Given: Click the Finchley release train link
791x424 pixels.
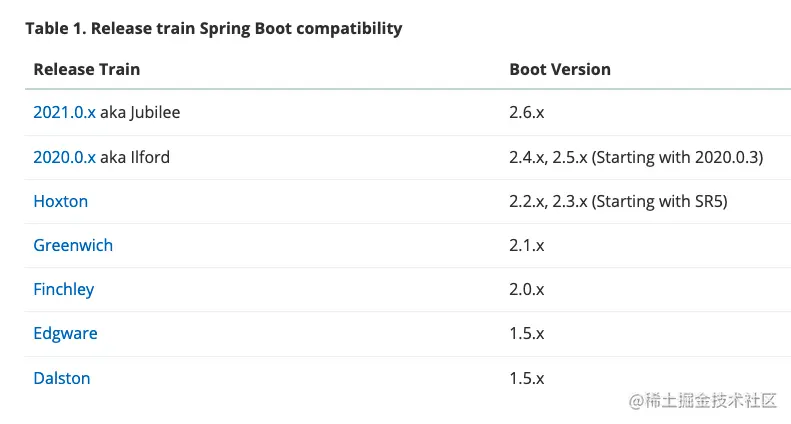Looking at the screenshot, I should click(63, 289).
